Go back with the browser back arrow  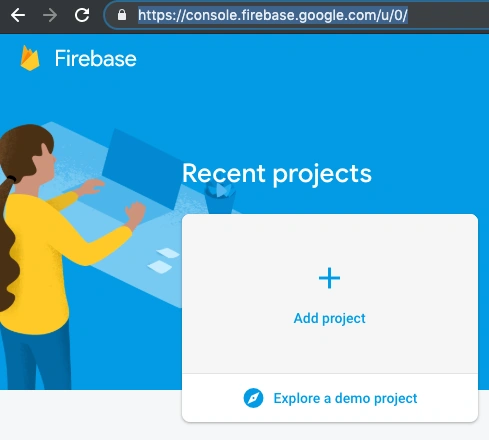click(18, 15)
